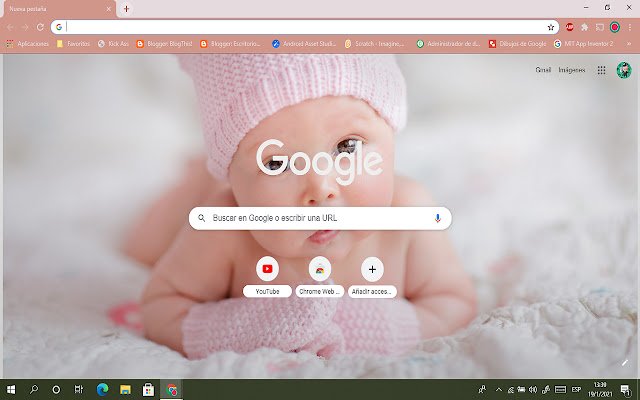The height and width of the screenshot is (400, 640).
Task: Open Task View on the taskbar
Action: click(79, 390)
